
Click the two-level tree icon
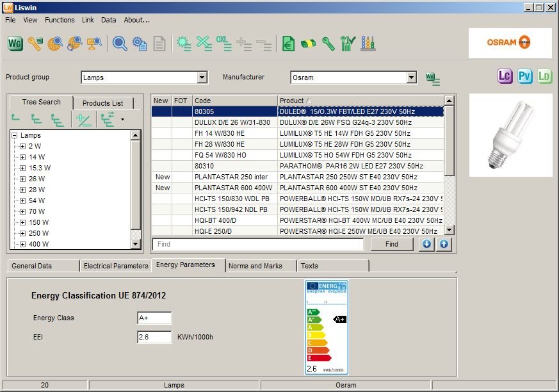click(x=36, y=119)
